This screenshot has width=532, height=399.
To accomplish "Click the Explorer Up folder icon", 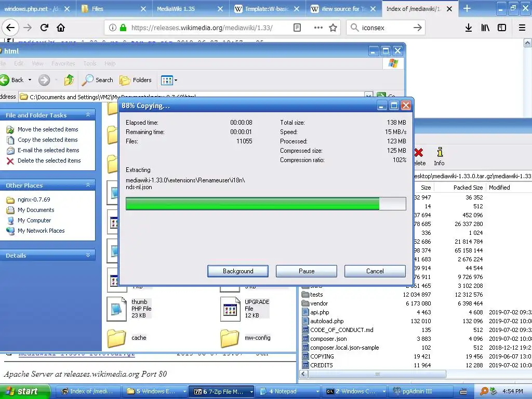I will tap(69, 80).
